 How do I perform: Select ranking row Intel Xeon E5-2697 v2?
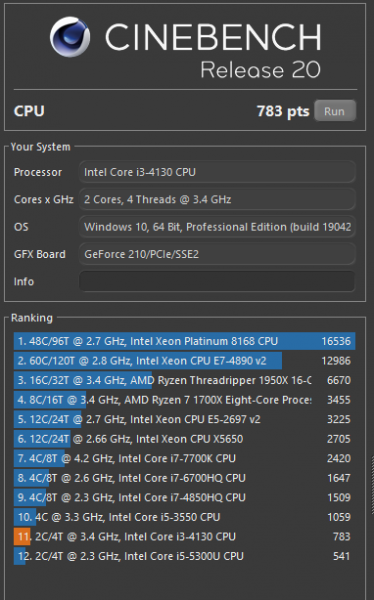(x=185, y=419)
